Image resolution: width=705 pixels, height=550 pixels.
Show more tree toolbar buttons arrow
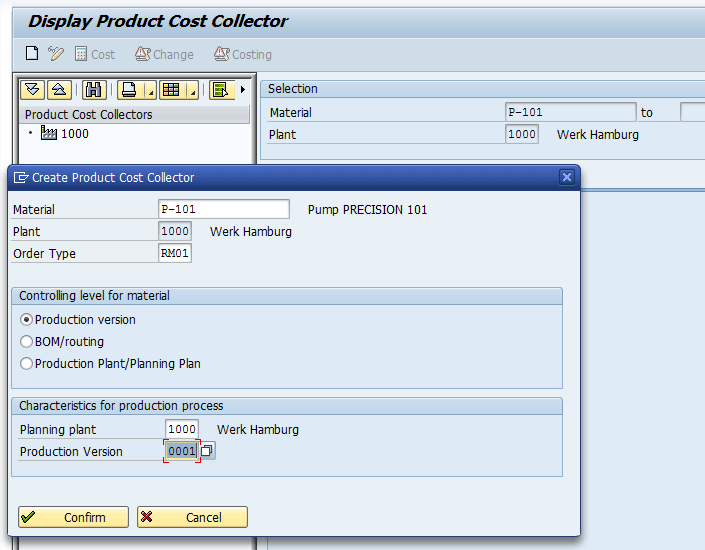pyautogui.click(x=242, y=90)
